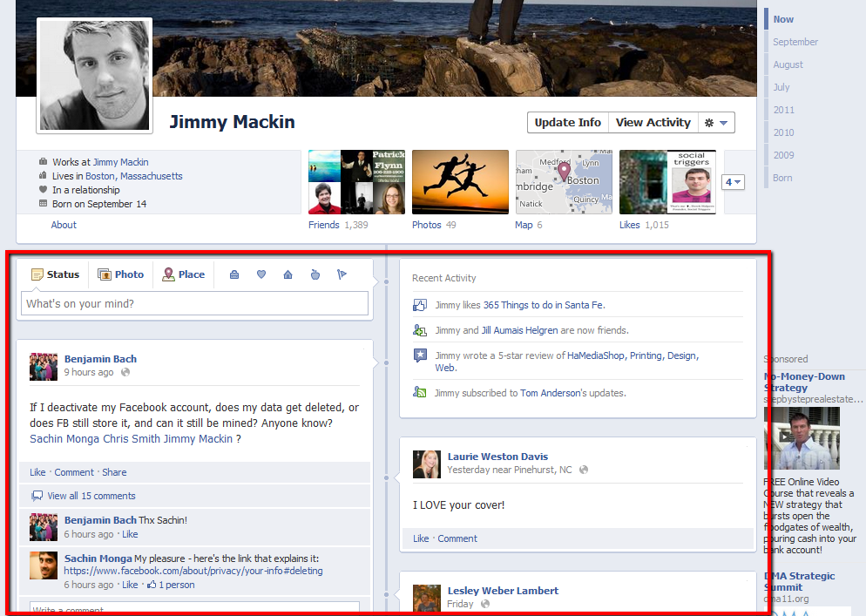This screenshot has width=866, height=616.
Task: Click the What's on your mind field
Action: (x=194, y=303)
